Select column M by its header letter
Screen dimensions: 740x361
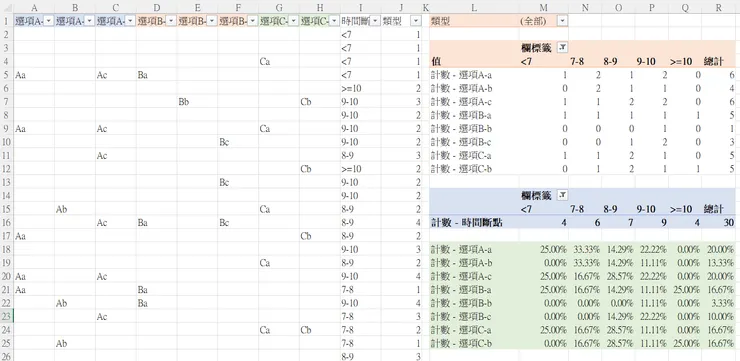pos(543,8)
